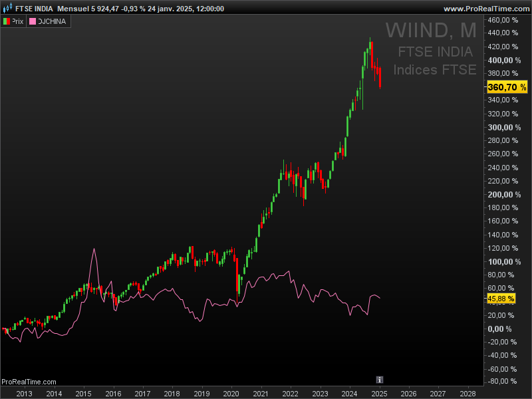Screen dimensions: 532x399
Task: Click the 320,00 % scale value
Action: tap(503, 114)
